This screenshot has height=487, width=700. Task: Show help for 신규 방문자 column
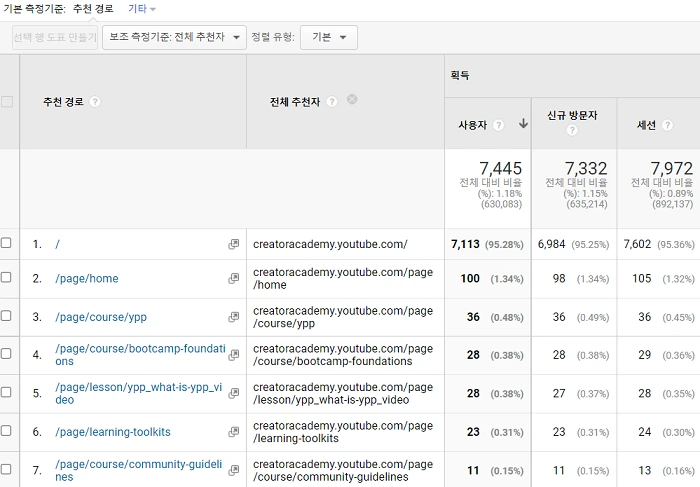pyautogui.click(x=572, y=130)
